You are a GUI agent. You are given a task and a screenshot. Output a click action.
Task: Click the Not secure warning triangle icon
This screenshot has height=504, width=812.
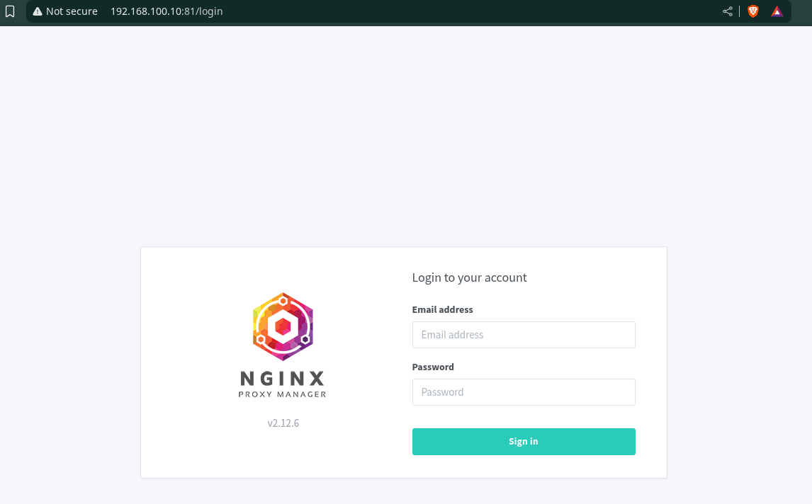click(38, 11)
